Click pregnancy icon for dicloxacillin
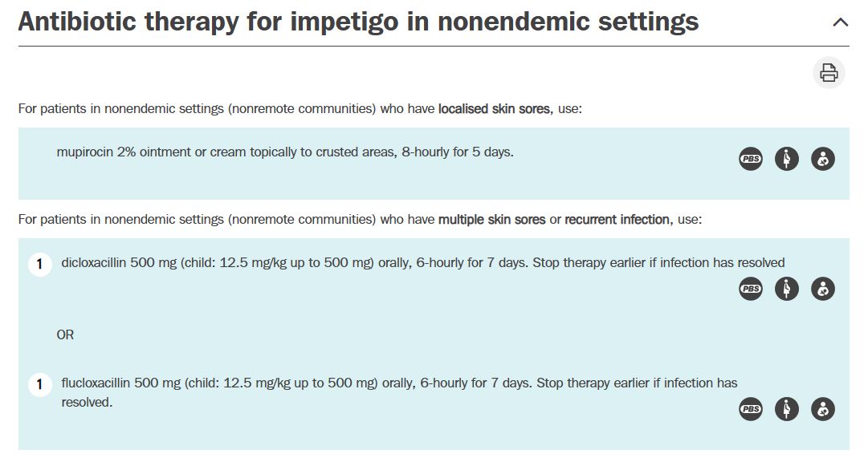This screenshot has width=868, height=458. (787, 289)
